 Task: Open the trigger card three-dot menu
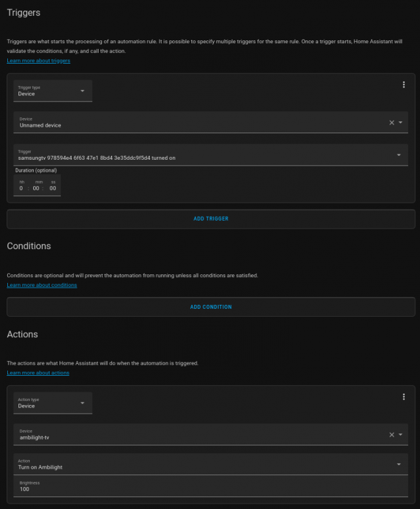click(x=403, y=84)
